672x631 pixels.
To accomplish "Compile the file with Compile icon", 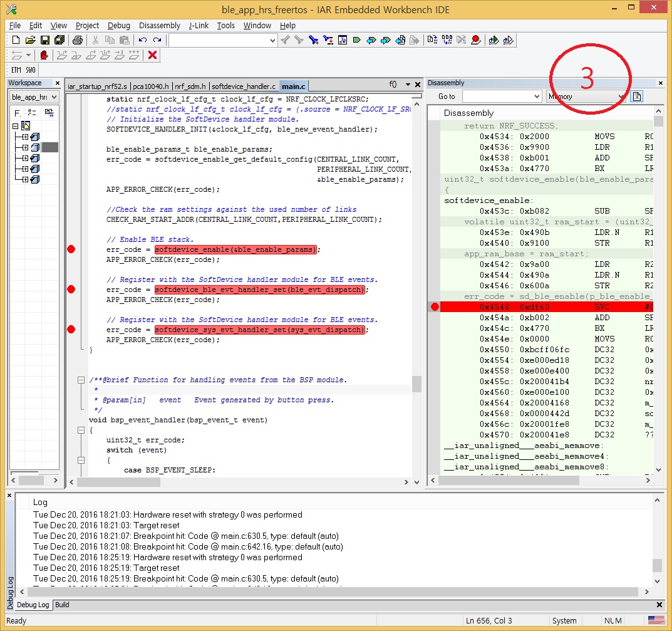I will click(432, 40).
